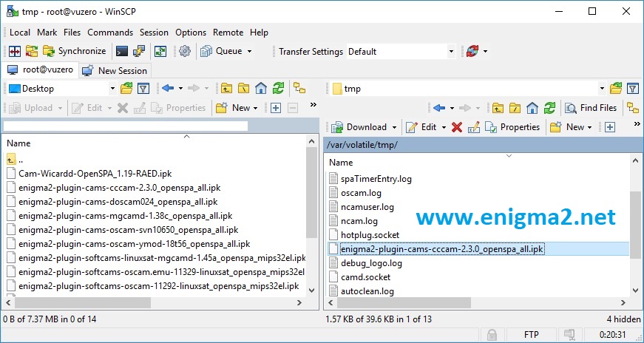Go to remote parent directory icon
Viewport: 644px width, 343px height.
point(498,108)
